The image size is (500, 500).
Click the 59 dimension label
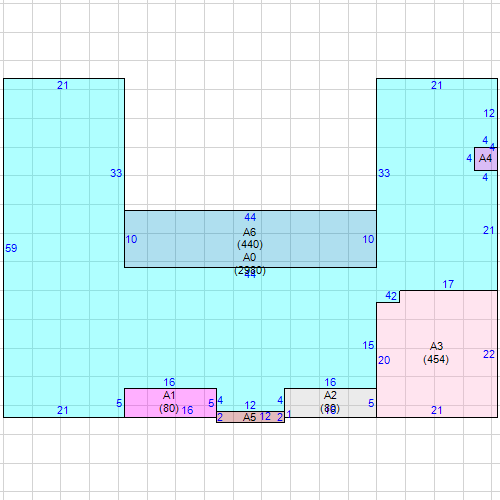point(11,248)
